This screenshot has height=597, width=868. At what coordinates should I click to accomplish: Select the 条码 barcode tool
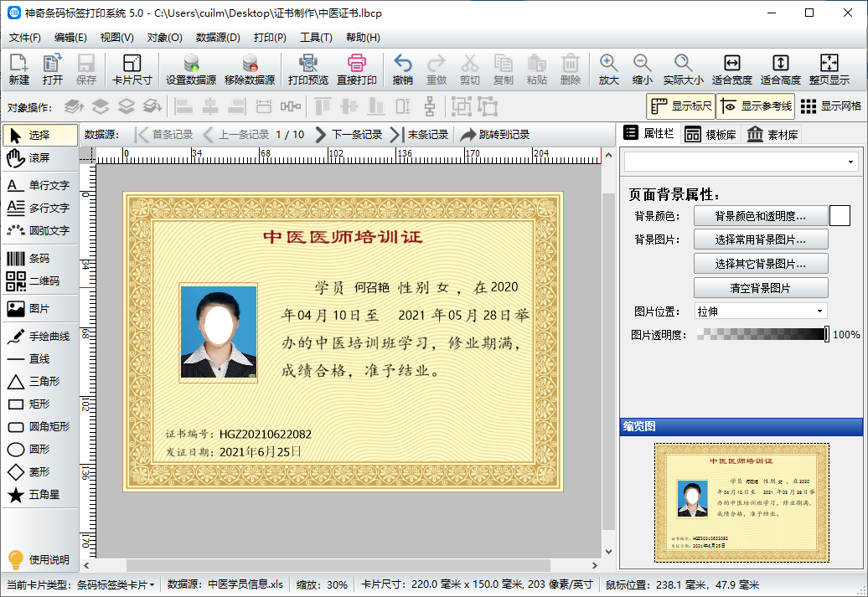[39, 259]
